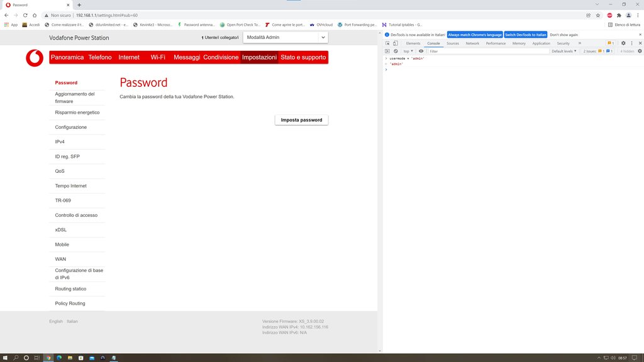Screen dimensions: 644x362
Task: Launch Microsoft Edge from the taskbar
Action: tap(59, 358)
